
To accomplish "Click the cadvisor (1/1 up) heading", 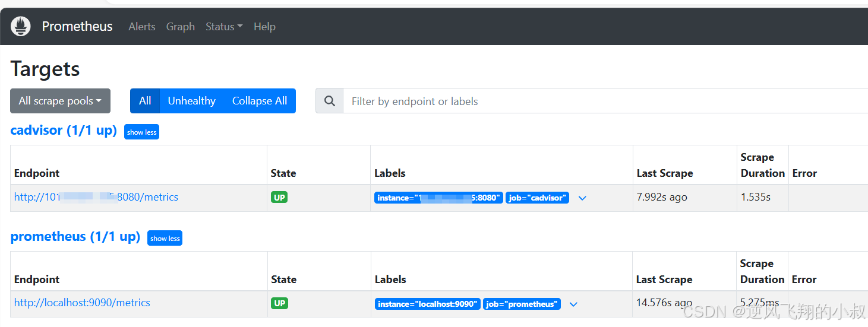I will [x=64, y=131].
